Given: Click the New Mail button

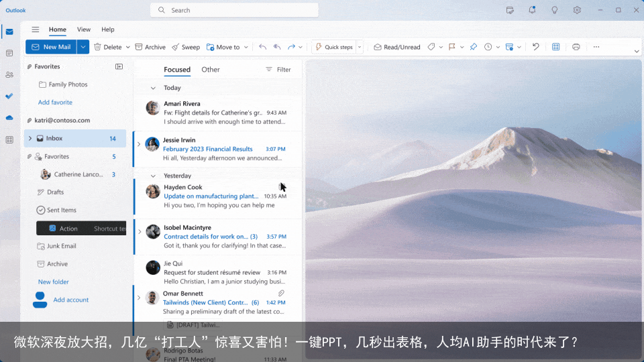Looking at the screenshot, I should 51,47.
